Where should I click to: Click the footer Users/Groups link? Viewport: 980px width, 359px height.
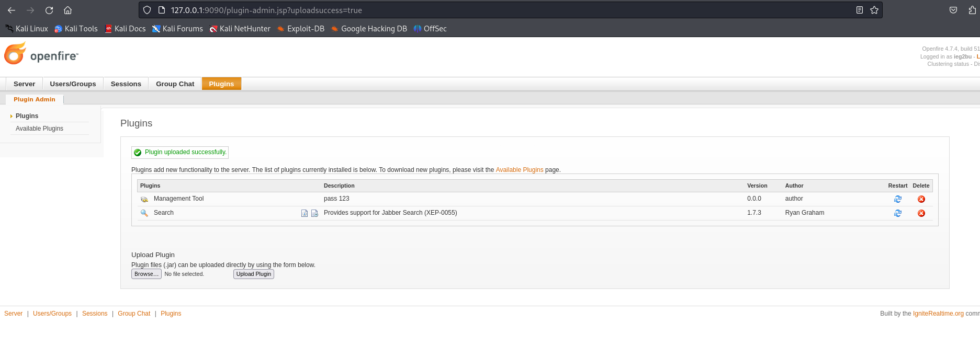52,314
